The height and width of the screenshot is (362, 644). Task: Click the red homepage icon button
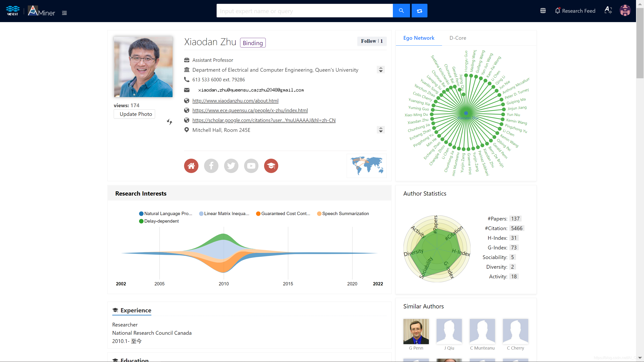[x=191, y=166]
